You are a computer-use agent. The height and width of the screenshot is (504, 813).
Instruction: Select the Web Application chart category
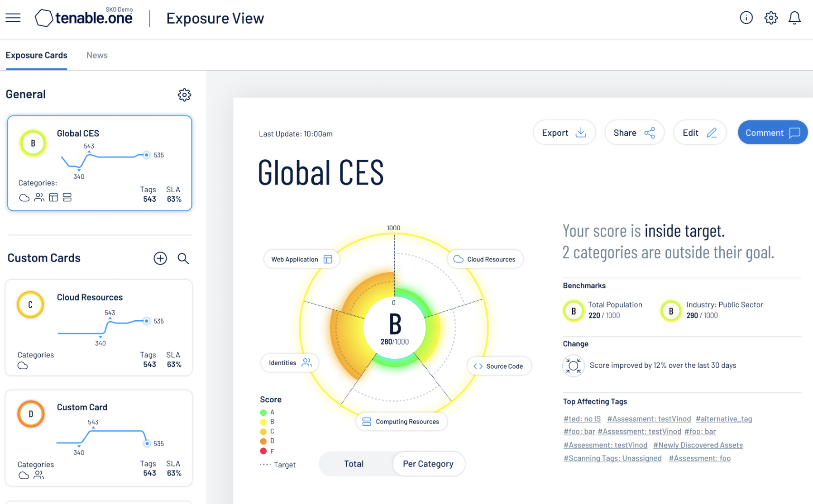pyautogui.click(x=301, y=259)
